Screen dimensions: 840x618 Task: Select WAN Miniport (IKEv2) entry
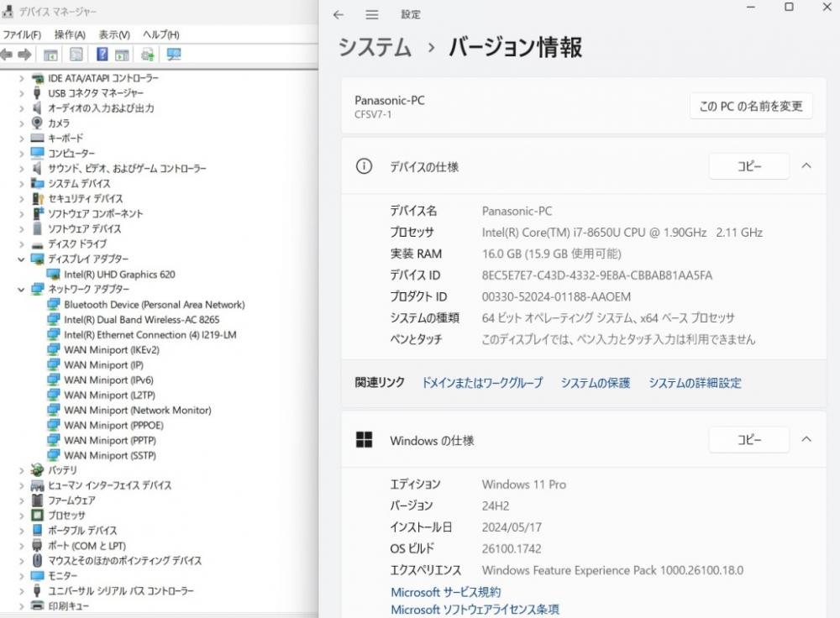112,349
